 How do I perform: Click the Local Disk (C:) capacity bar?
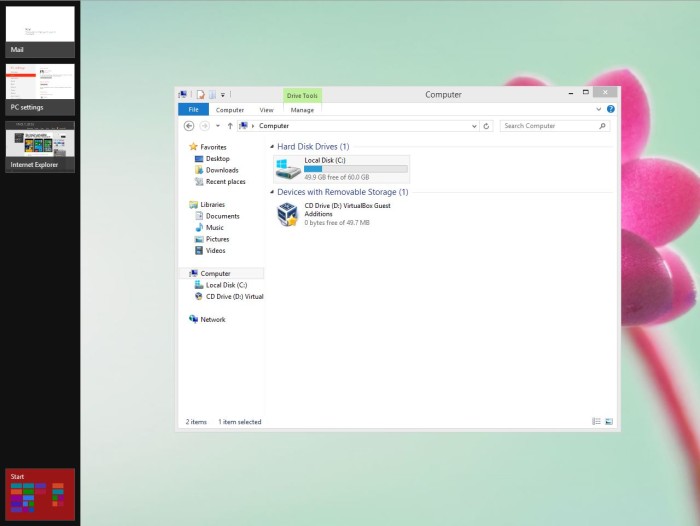click(x=356, y=169)
